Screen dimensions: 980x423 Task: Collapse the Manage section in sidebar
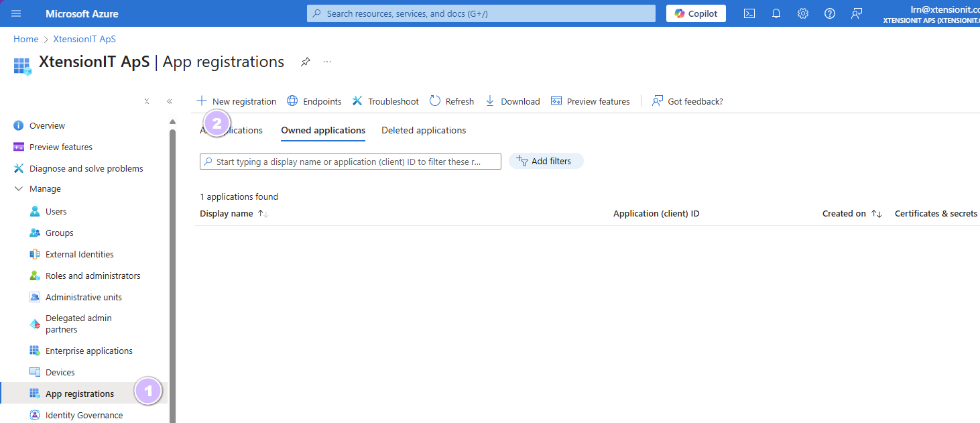19,189
